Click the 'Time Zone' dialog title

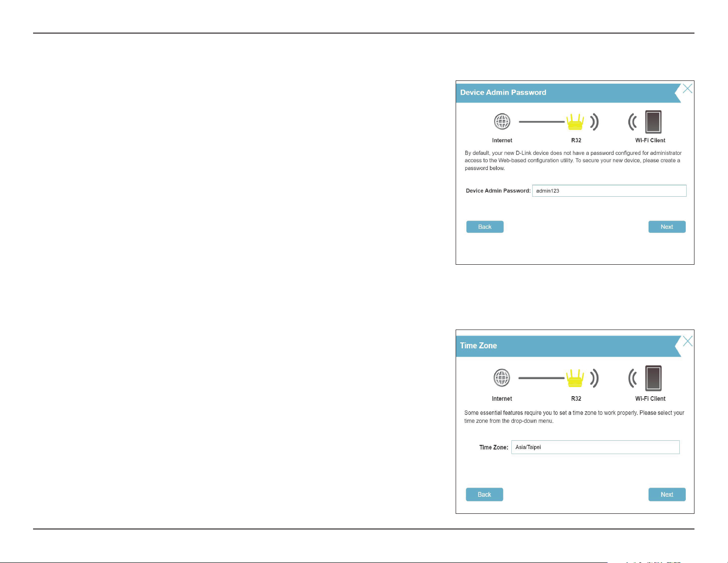tap(478, 346)
